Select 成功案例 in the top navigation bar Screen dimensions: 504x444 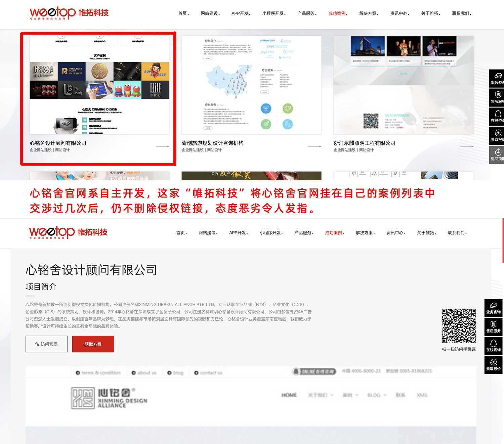(x=337, y=13)
